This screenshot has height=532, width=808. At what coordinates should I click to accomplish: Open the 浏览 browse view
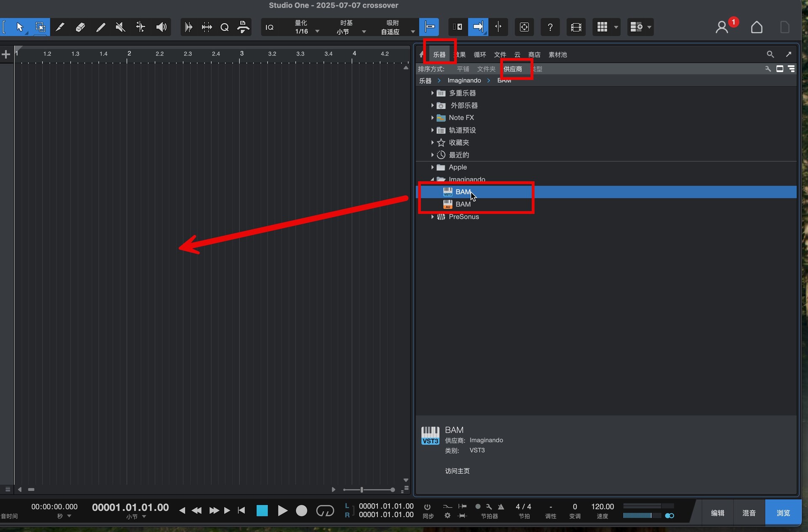point(783,513)
